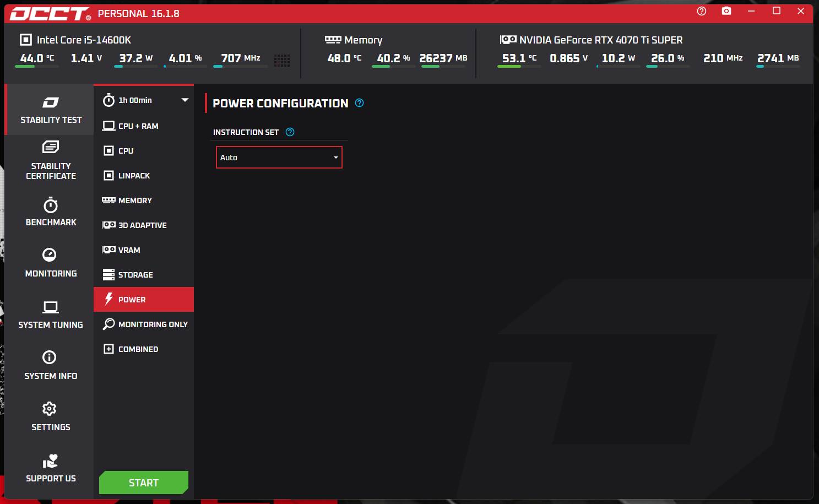Select Monitoring Only mode
Screen dimensions: 819x504
144,324
